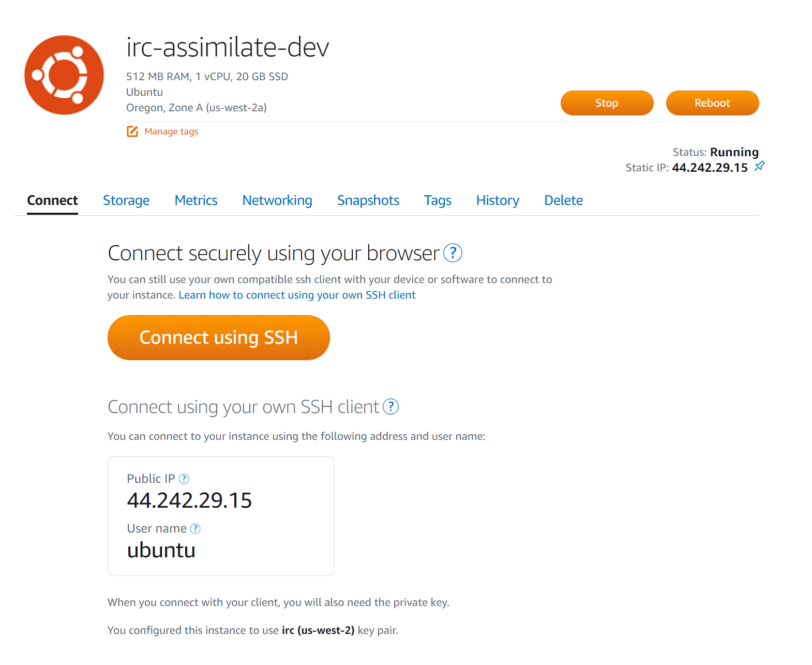This screenshot has width=812, height=665.
Task: Open the Metrics tab
Action: click(x=196, y=200)
